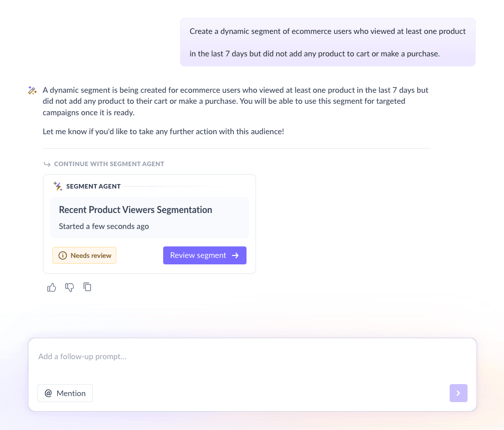
Task: Click the chevron icon on the send button
Action: coord(458,393)
